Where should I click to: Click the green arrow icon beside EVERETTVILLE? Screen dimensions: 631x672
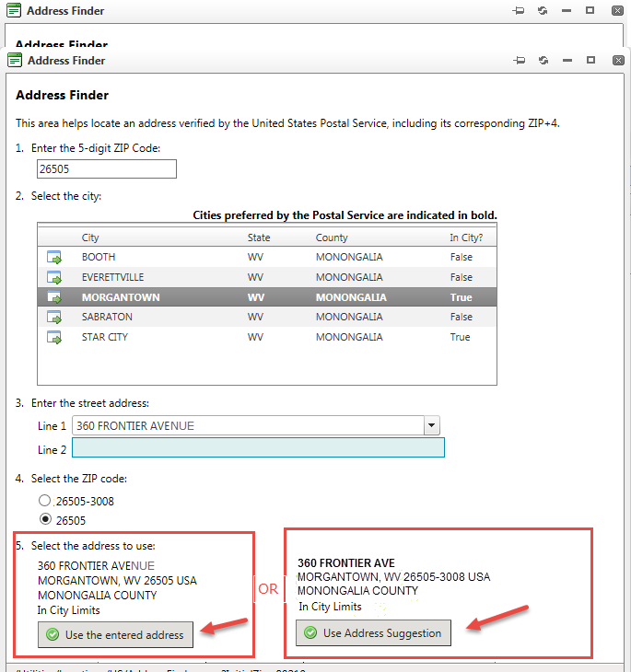pyautogui.click(x=54, y=278)
